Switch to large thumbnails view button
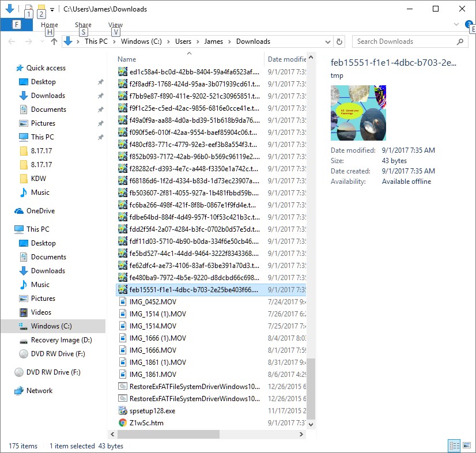Image resolution: width=476 pixels, height=453 pixels. (x=464, y=446)
